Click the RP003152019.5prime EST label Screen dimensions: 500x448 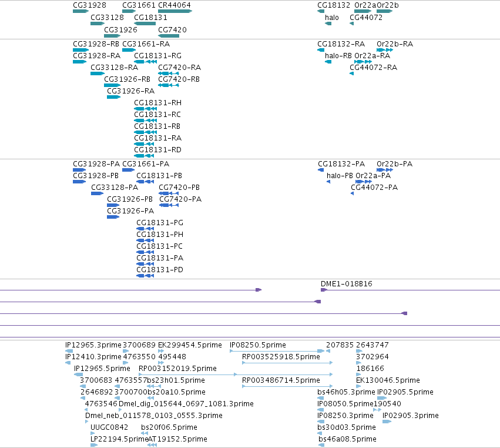coord(177,369)
